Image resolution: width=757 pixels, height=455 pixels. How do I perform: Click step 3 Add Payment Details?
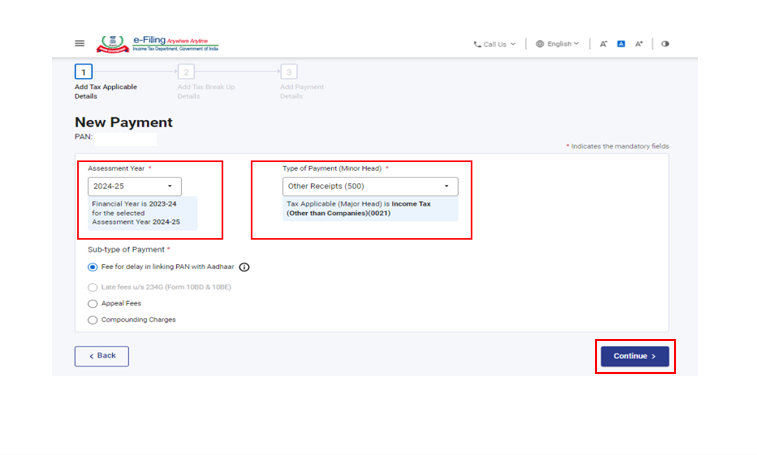point(289,72)
